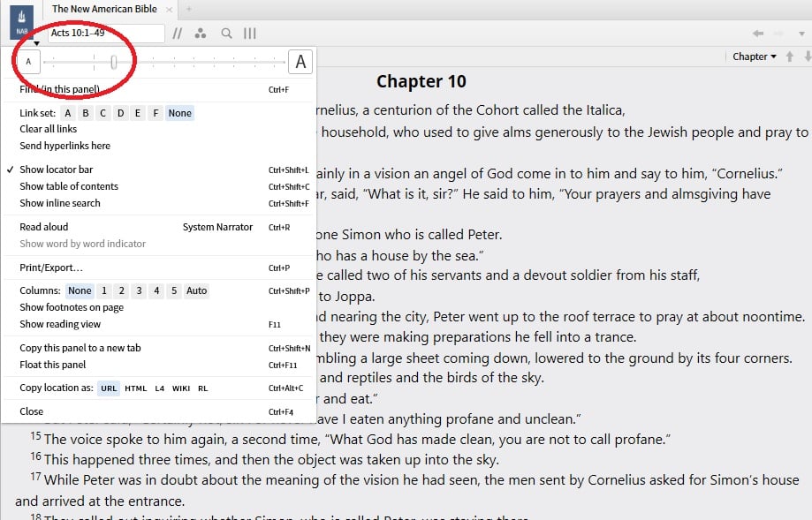Select Copy this panel to a new tab
This screenshot has width=812, height=520.
(x=80, y=348)
